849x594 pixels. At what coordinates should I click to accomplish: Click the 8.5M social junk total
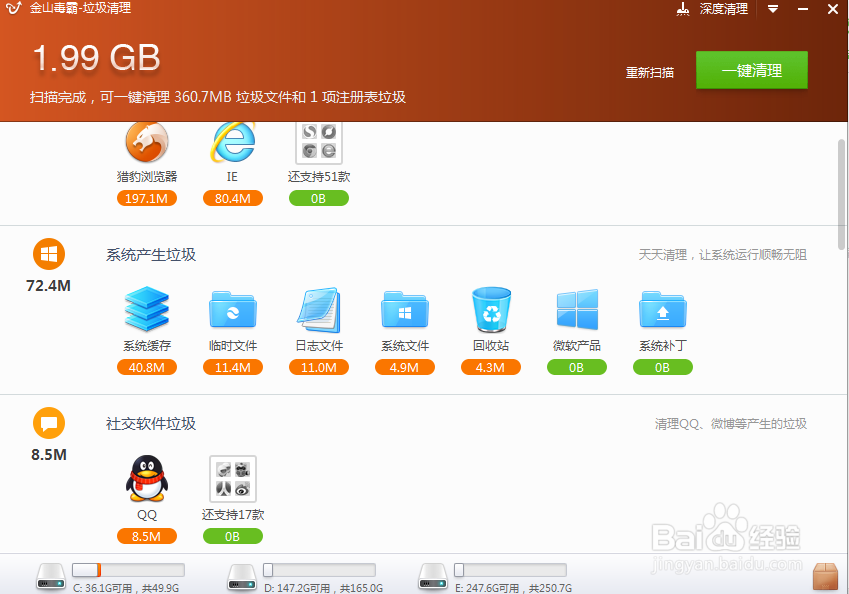[49, 454]
